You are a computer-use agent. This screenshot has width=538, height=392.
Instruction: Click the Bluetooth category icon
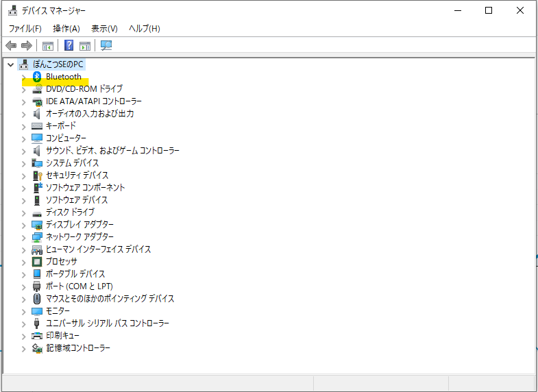point(37,77)
